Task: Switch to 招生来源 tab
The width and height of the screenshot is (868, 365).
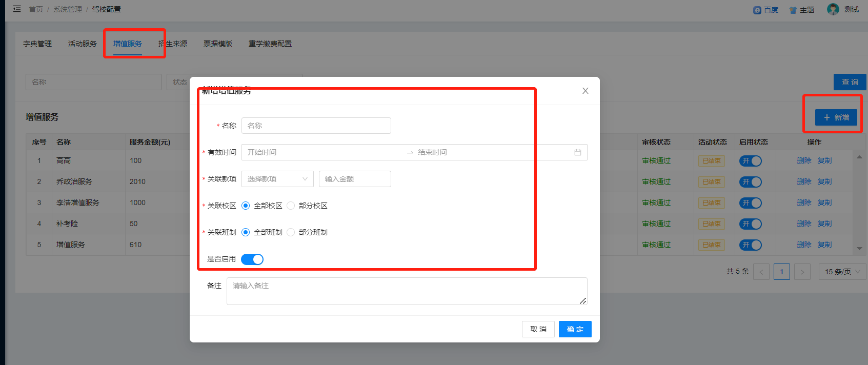Action: coord(173,44)
